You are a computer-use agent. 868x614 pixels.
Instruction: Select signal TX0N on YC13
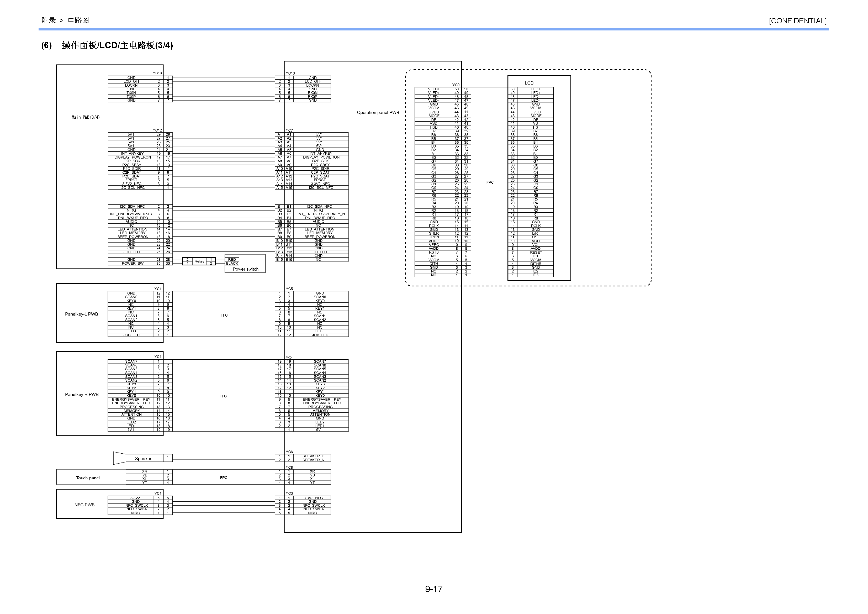click(131, 93)
